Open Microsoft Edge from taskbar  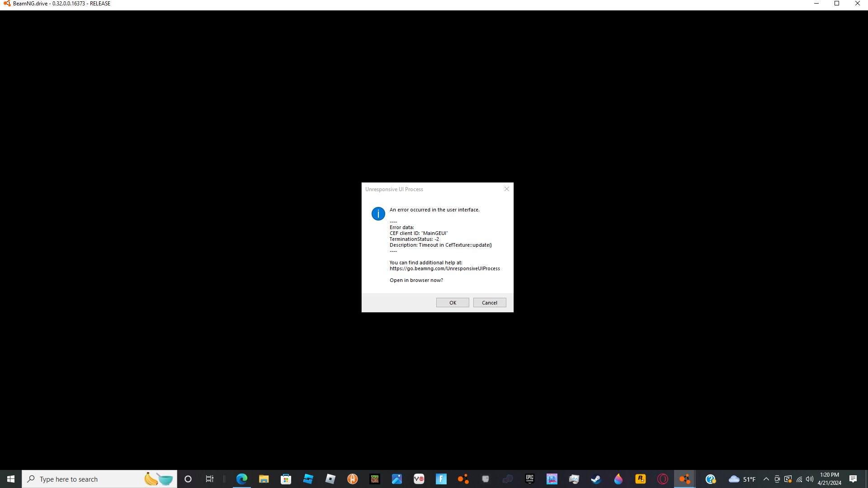[242, 479]
